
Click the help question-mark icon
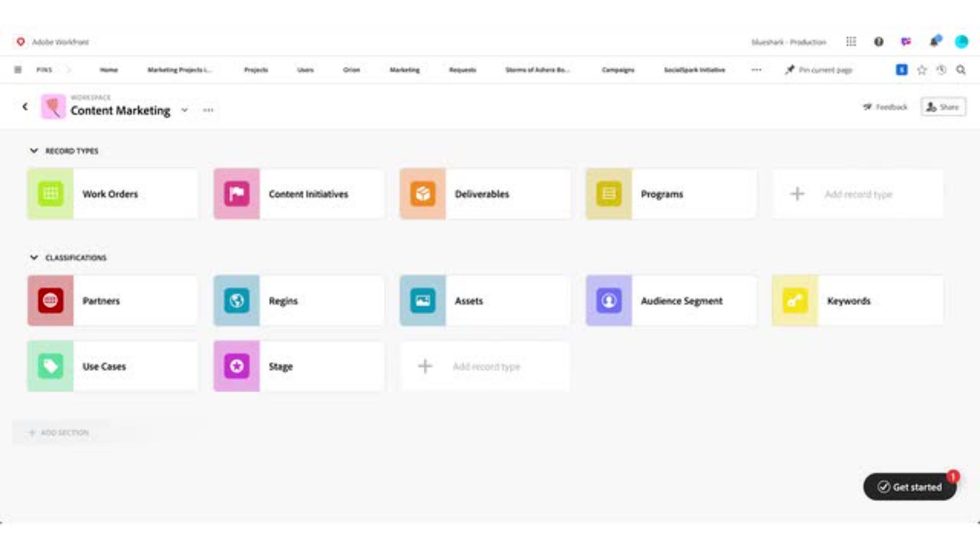(878, 41)
